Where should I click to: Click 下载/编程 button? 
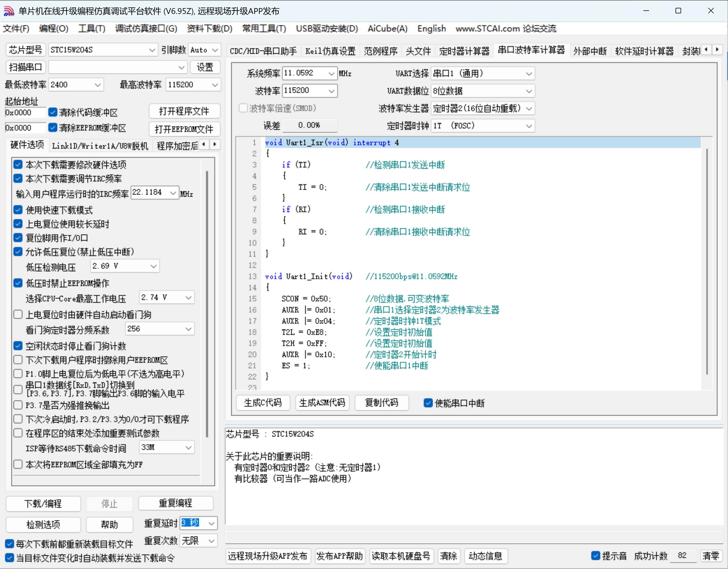[x=43, y=503]
